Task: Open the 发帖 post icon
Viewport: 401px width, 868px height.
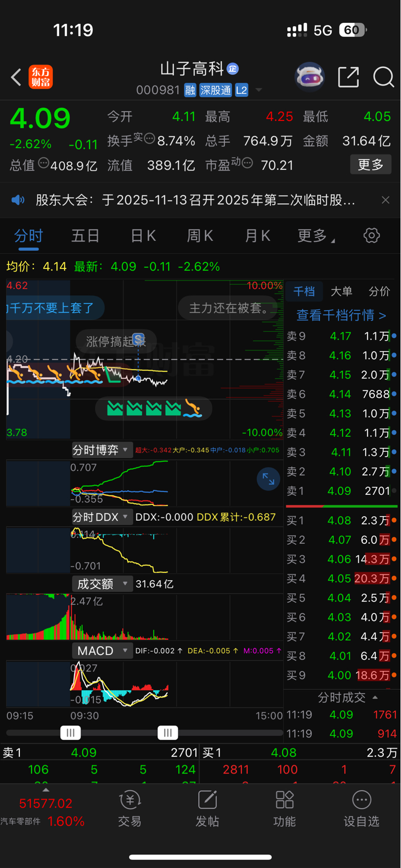Action: click(x=207, y=809)
